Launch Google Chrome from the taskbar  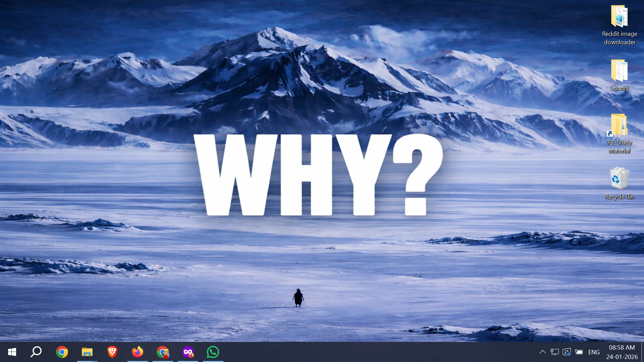pyautogui.click(x=62, y=352)
